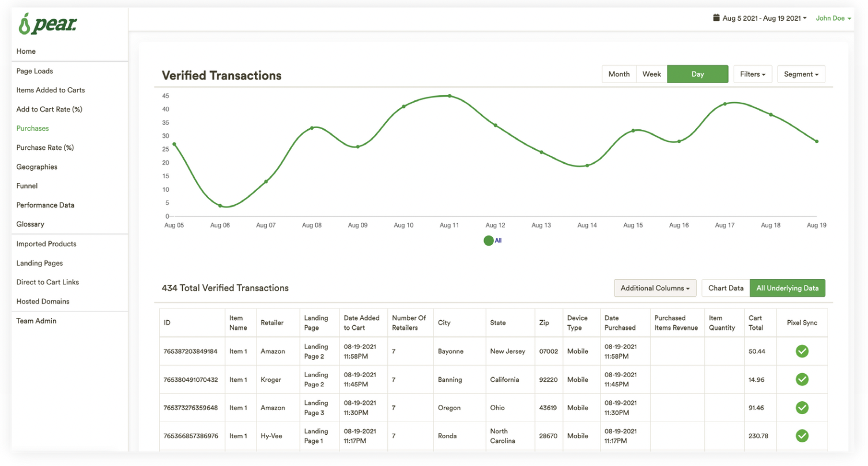Show Chart Data table view
Viewport: 868px width, 466px height.
coord(725,288)
